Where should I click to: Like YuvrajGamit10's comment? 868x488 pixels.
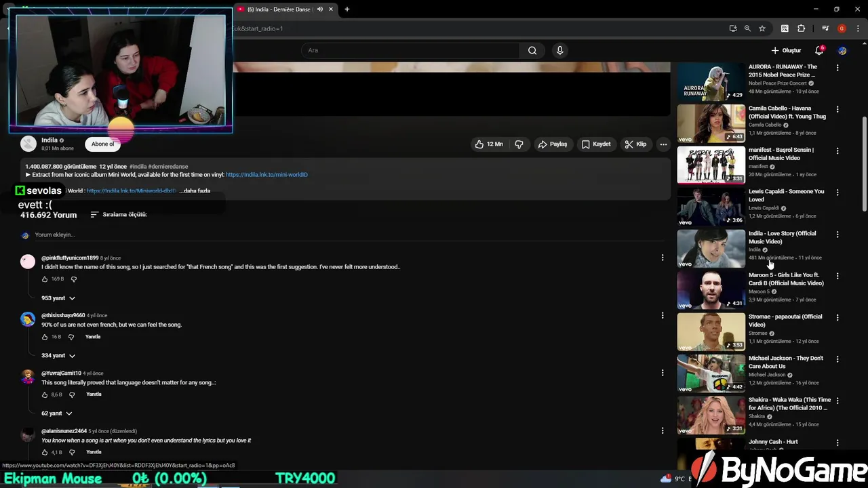point(45,394)
